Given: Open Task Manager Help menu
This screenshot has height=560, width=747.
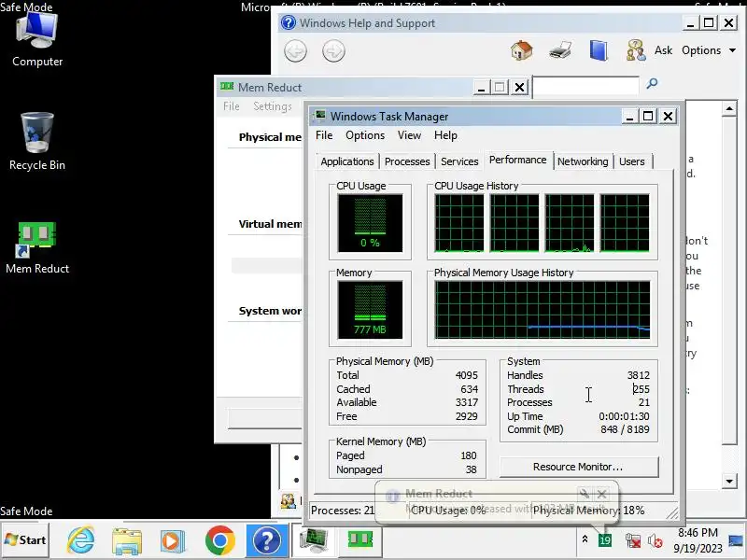Looking at the screenshot, I should [x=445, y=135].
